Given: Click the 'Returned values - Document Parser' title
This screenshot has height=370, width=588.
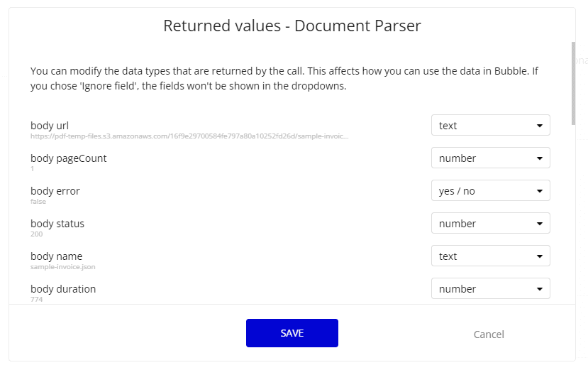Looking at the screenshot, I should click(x=292, y=26).
